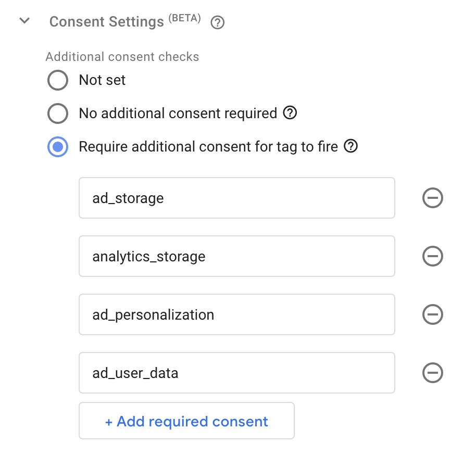Viewport: 476px width, 455px height.
Task: Remove the ad_personalization consent row
Action: tap(433, 314)
